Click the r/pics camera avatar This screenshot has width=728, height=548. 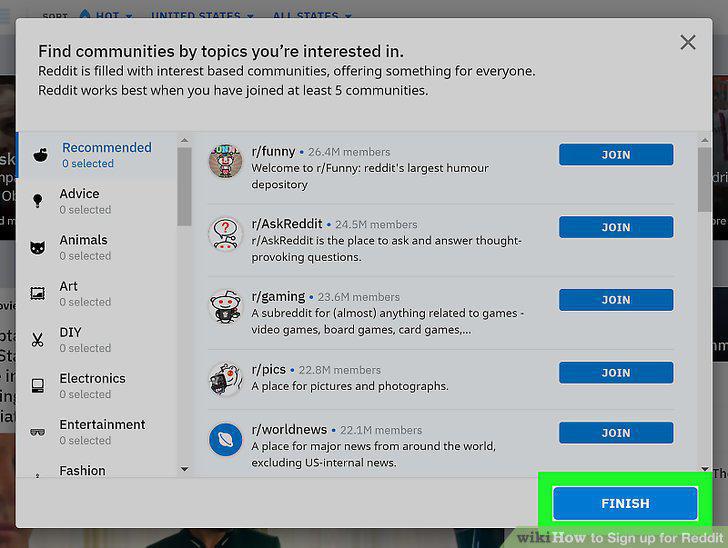point(225,379)
